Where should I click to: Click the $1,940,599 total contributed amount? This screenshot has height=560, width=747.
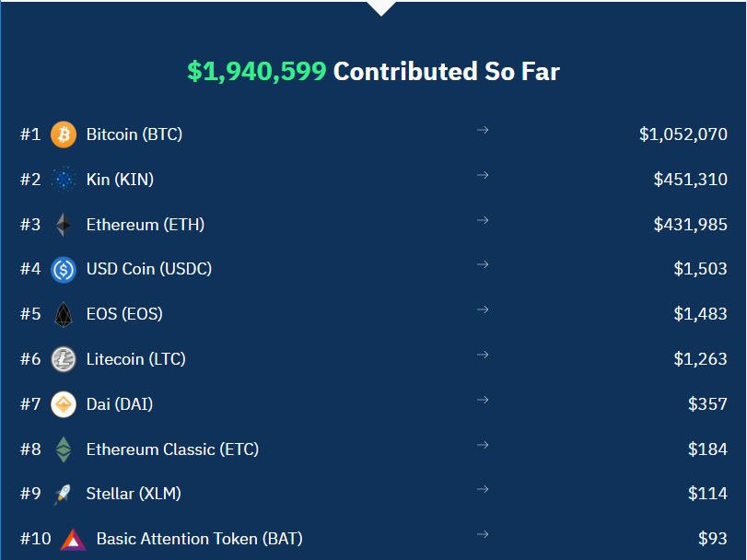[256, 72]
